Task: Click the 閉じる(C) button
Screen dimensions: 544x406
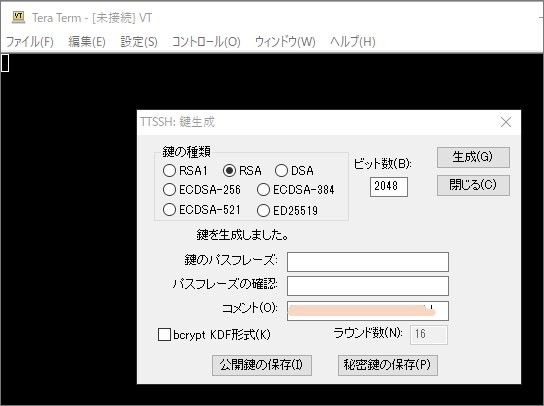Action: [473, 185]
